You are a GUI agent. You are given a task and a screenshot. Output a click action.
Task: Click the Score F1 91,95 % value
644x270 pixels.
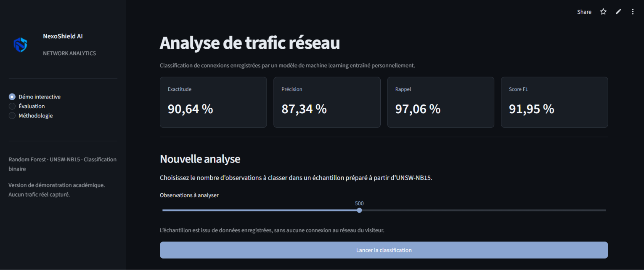531,109
